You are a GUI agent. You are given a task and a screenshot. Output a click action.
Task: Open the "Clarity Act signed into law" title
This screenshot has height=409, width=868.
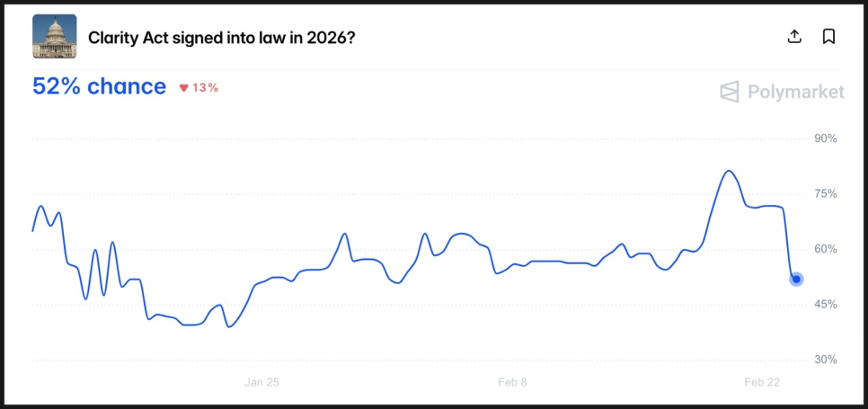222,38
